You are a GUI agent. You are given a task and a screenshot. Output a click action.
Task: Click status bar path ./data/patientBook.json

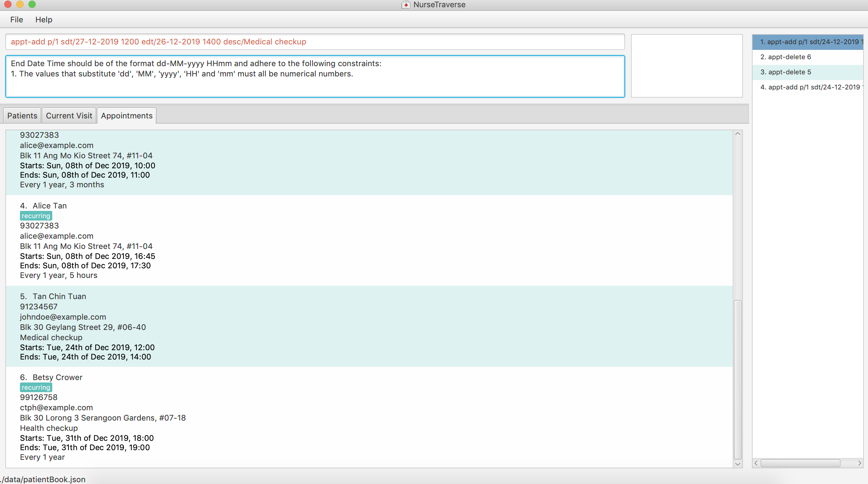tap(43, 479)
